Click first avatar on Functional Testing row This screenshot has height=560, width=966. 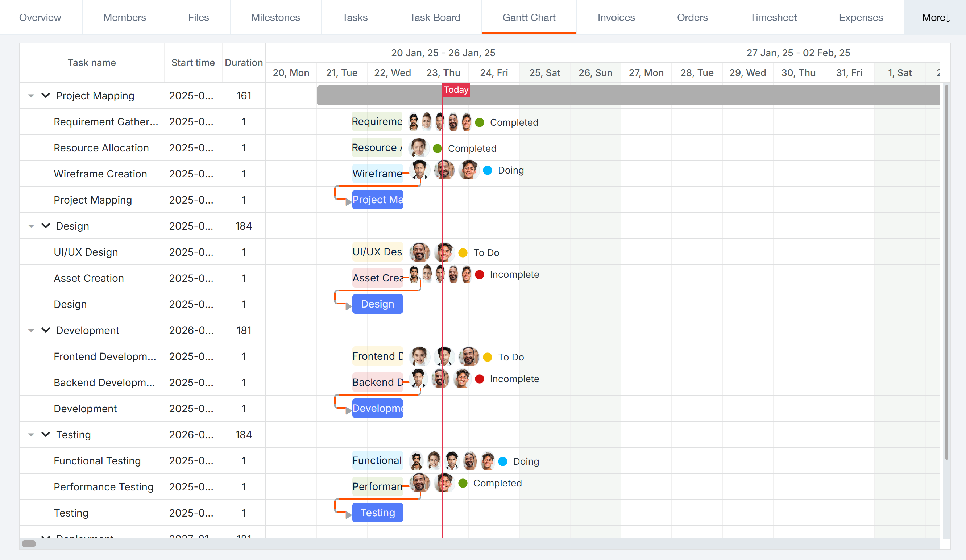[416, 461]
